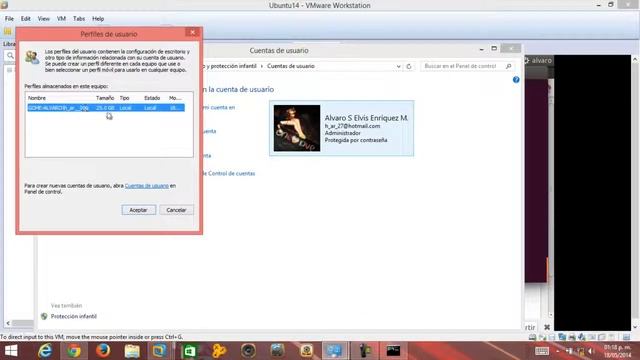Close the 'Perfiles de usuario' dialog
The height and width of the screenshot is (360, 640).
[x=193, y=32]
